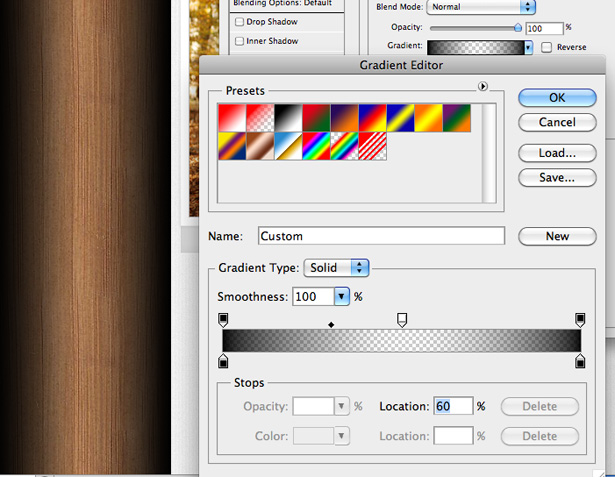Select the white opacity stop above the gradient bar
615x477 pixels.
[x=402, y=320]
